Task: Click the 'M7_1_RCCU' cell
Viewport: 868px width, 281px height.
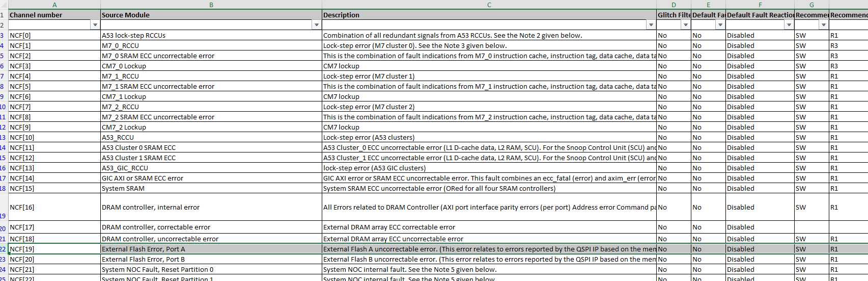Action: (x=211, y=76)
